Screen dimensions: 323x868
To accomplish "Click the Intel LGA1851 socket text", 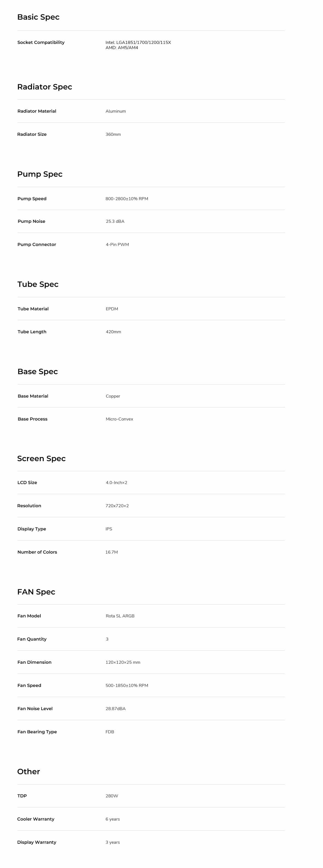I will [x=138, y=43].
